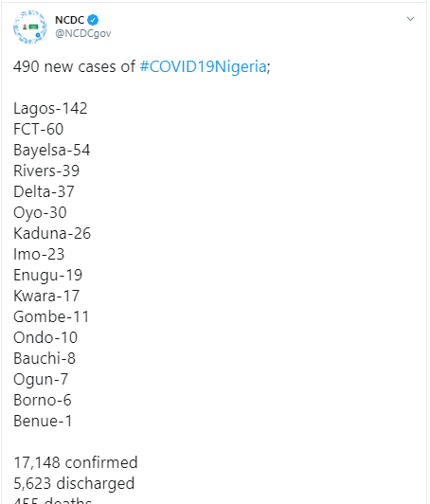Click the Gombe-11 line
Viewport: 430px width, 504px height.
click(51, 316)
